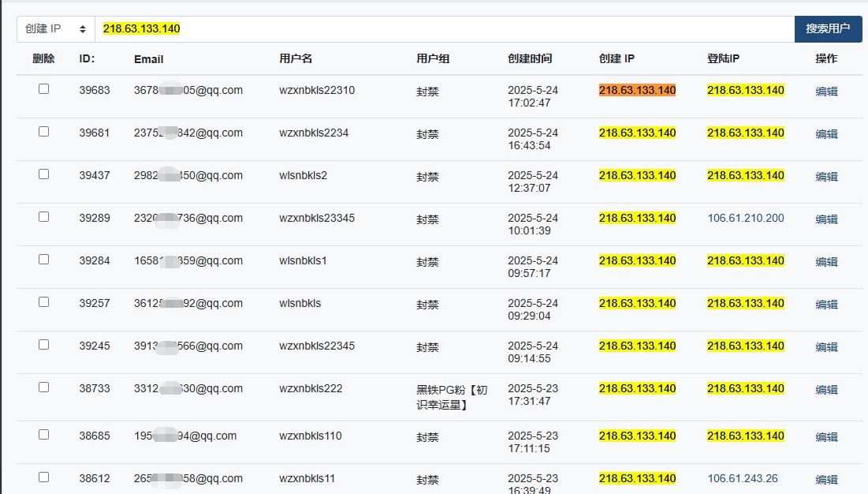The width and height of the screenshot is (868, 494).
Task: Toggle the checkbox for user ID 38733
Action: (43, 387)
